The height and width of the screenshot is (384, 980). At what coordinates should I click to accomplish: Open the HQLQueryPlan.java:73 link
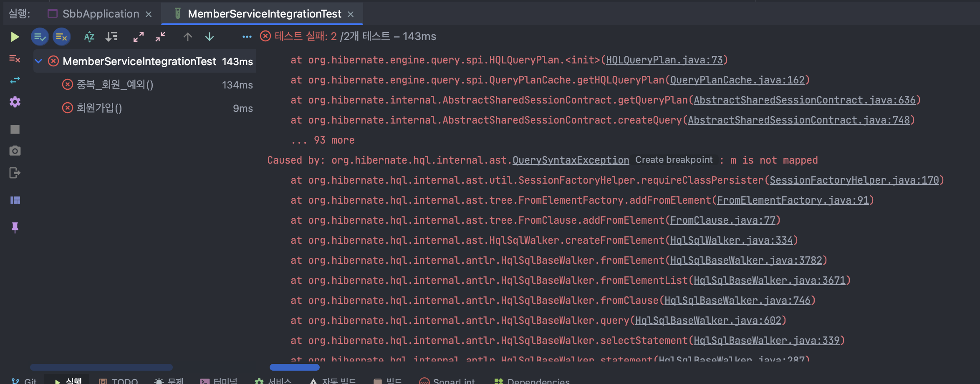tap(664, 60)
